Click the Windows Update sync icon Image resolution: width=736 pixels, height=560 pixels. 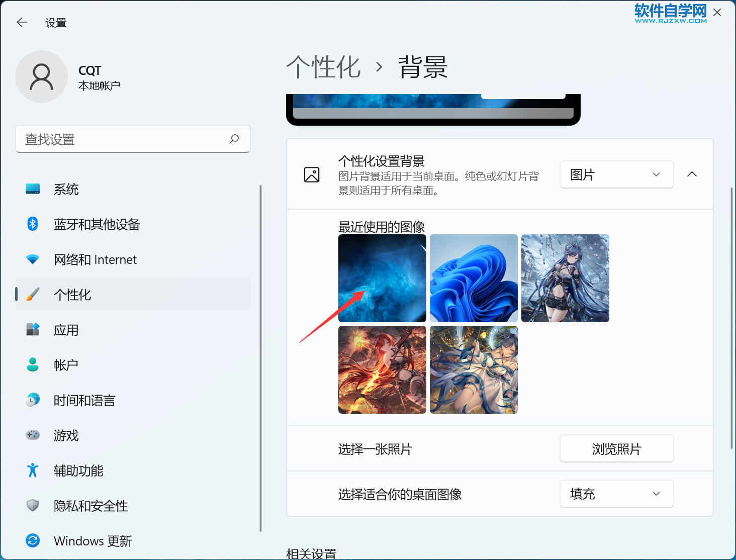tap(33, 541)
